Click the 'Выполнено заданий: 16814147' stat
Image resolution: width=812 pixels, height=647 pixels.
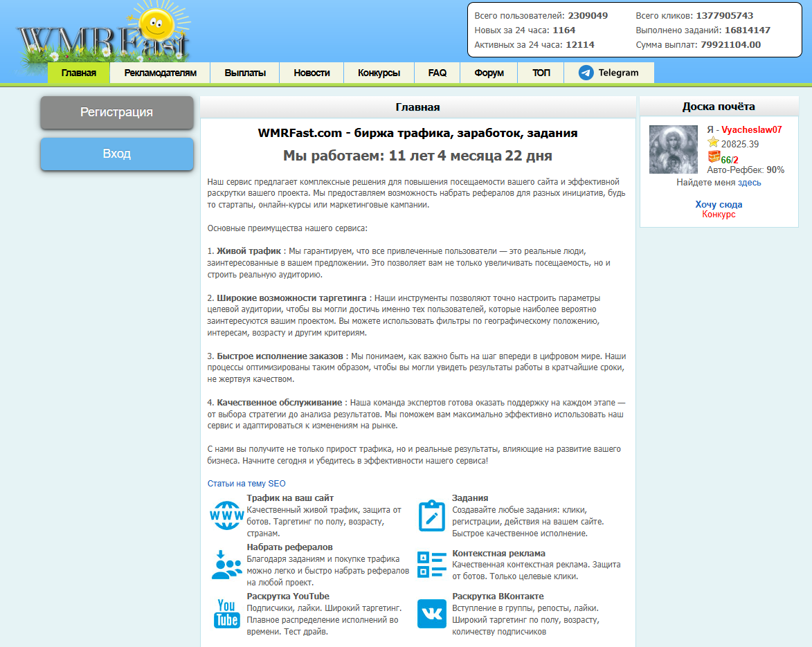703,30
